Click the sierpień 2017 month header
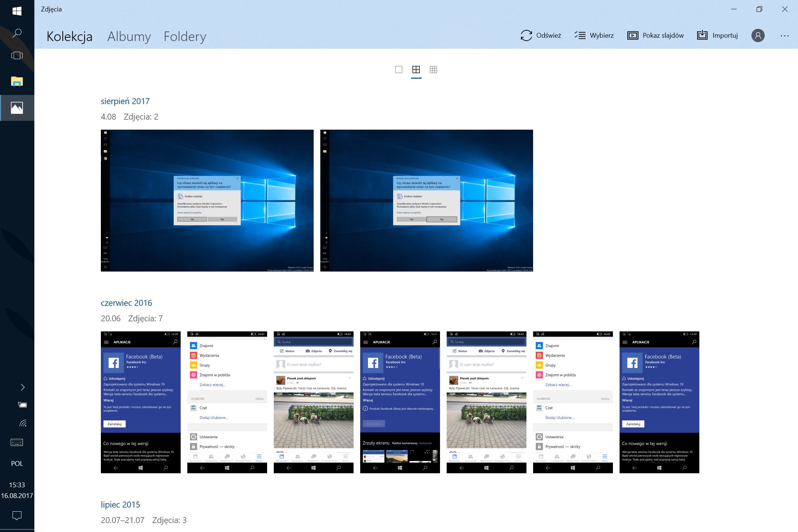This screenshot has height=532, width=798. point(125,101)
